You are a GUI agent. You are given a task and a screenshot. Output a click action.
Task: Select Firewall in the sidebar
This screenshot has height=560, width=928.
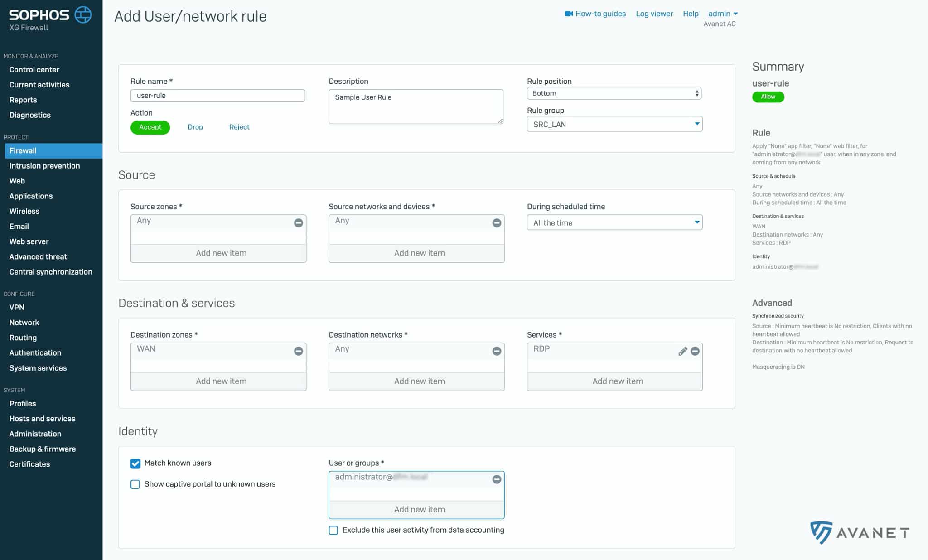[x=53, y=151]
